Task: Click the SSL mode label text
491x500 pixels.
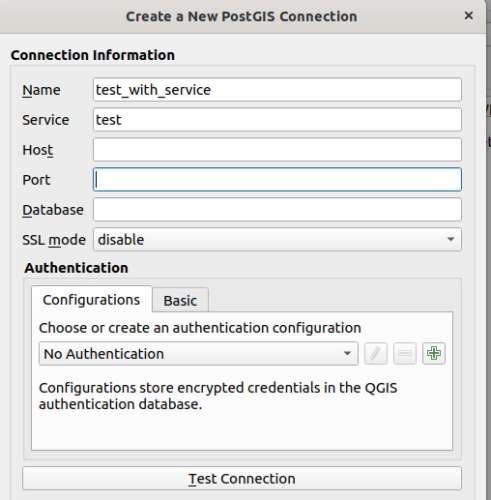Action: [54, 240]
